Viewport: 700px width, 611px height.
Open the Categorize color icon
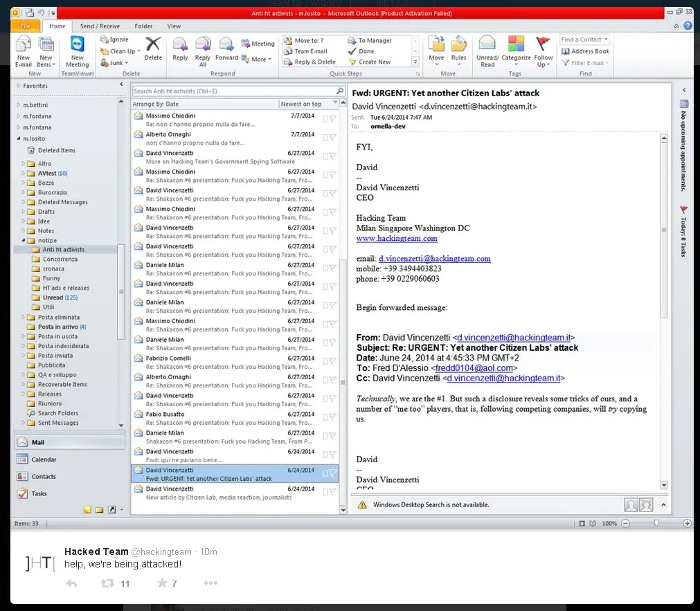point(516,44)
